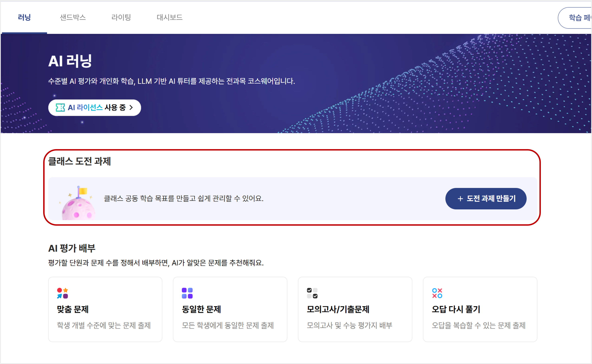Click the banner description 수준별 AI 평가와

pos(73,81)
